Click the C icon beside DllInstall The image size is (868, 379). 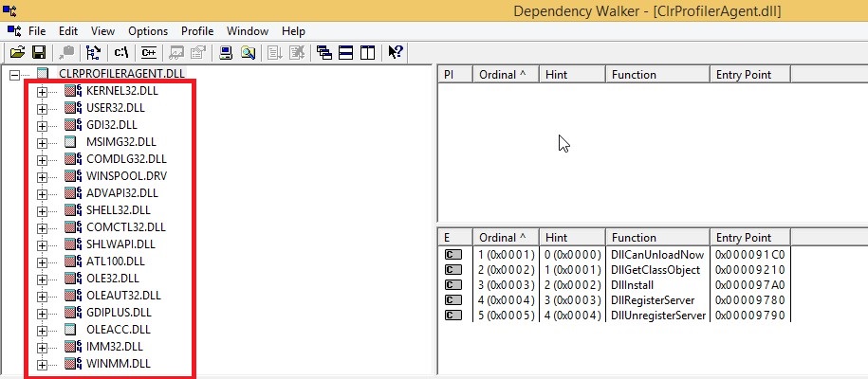click(452, 285)
